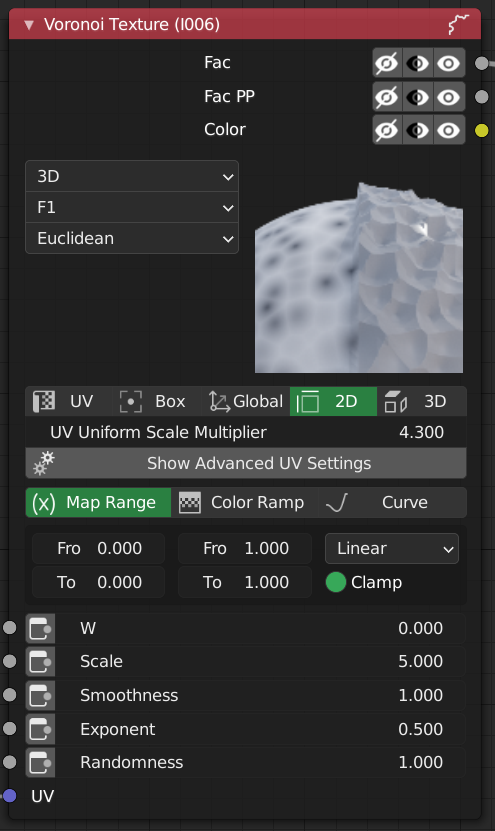Switch to the Curve tab
Viewport: 495px width, 831px height.
pyautogui.click(x=392, y=502)
